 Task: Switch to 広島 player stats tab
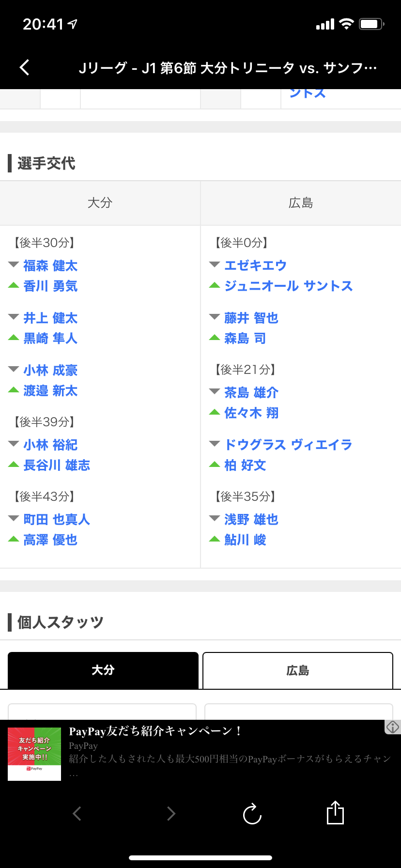coord(297,670)
